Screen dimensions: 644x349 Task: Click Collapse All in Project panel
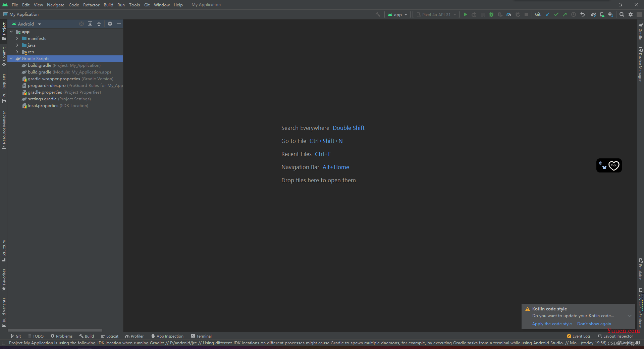tap(99, 24)
